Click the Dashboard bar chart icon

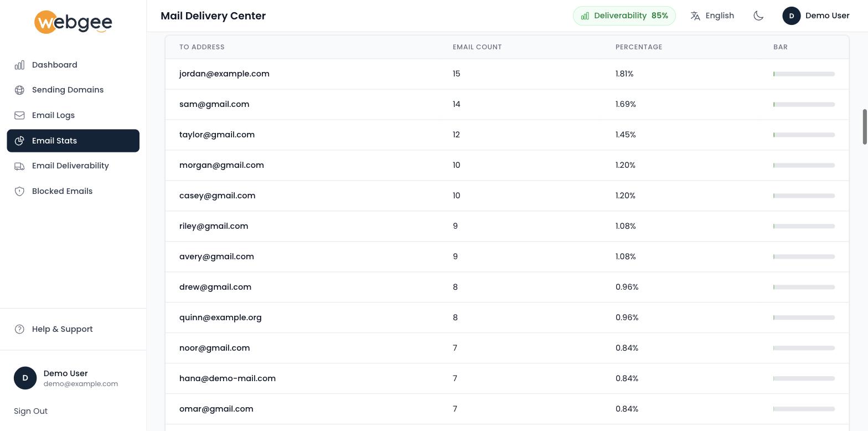pos(19,65)
